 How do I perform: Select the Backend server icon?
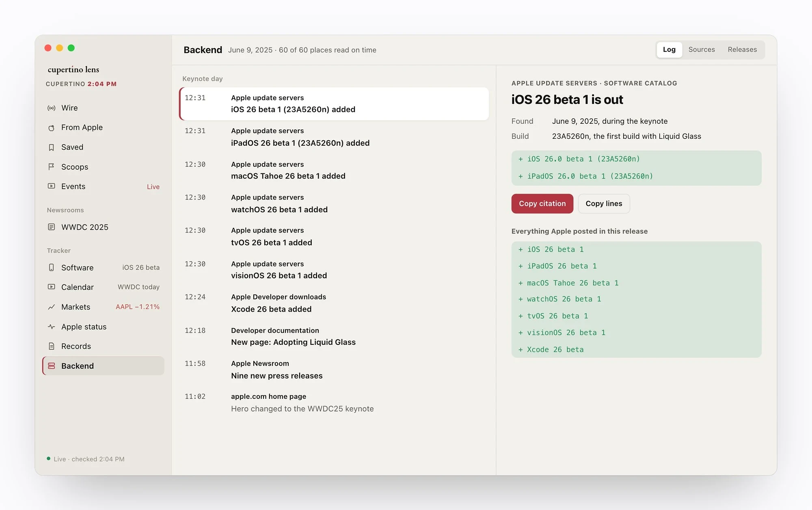pos(51,366)
